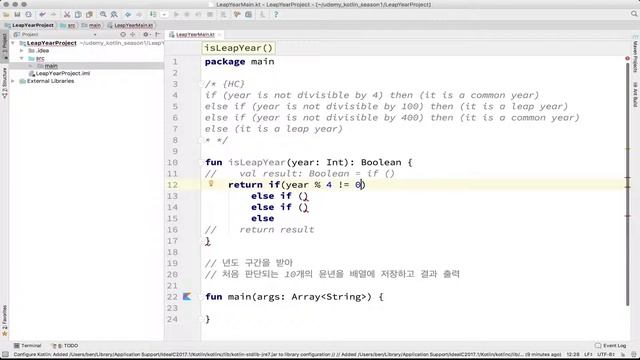Expand the .idea folder arrow

tap(22, 51)
